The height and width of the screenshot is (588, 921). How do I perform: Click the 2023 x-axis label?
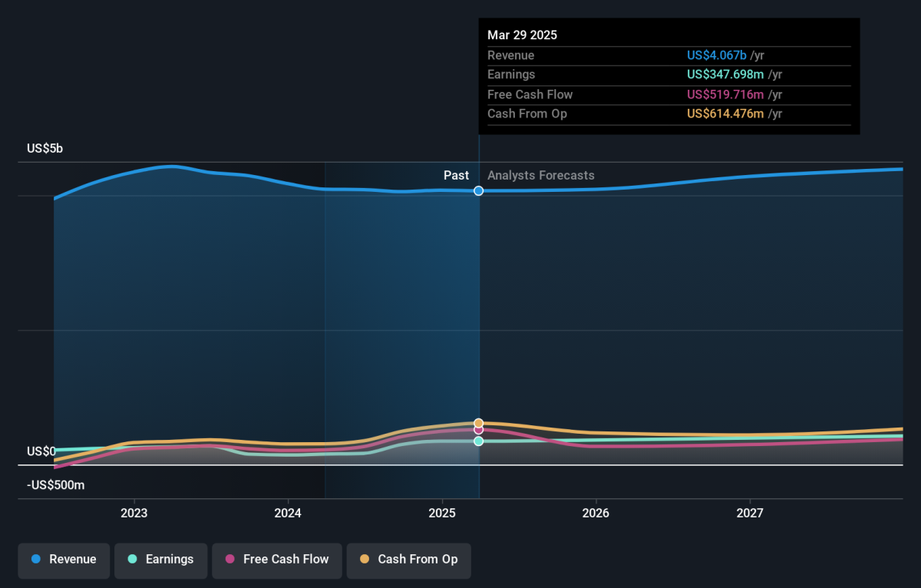pyautogui.click(x=134, y=513)
